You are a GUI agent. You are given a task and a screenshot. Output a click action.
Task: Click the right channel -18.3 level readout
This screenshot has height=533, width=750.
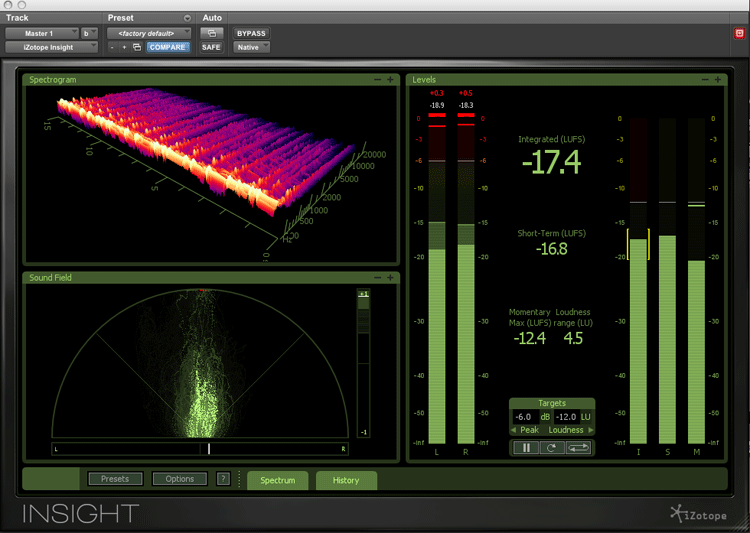coord(465,105)
